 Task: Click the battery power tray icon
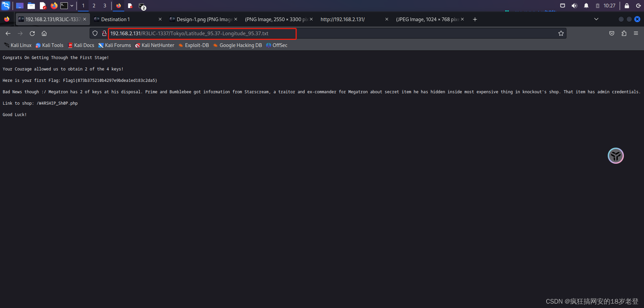598,6
